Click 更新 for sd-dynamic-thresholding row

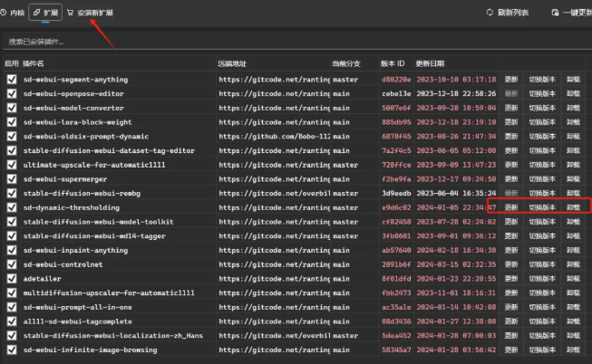click(x=511, y=207)
